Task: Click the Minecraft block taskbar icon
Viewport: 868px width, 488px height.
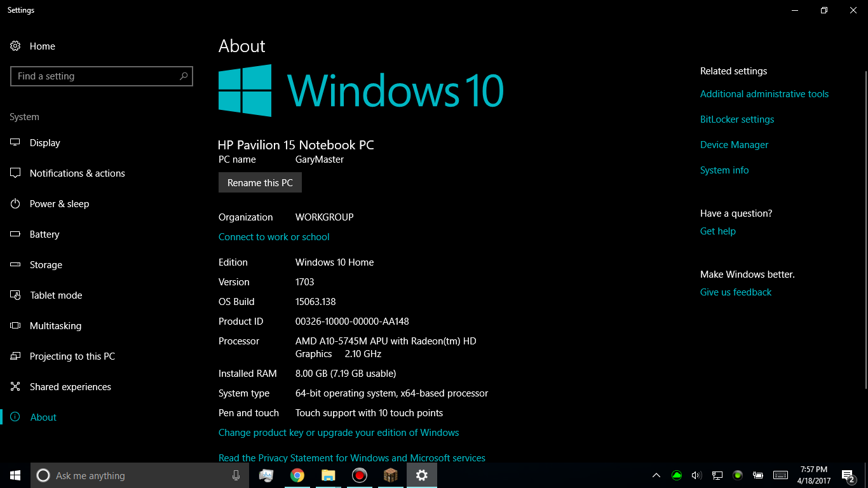Action: (390, 475)
